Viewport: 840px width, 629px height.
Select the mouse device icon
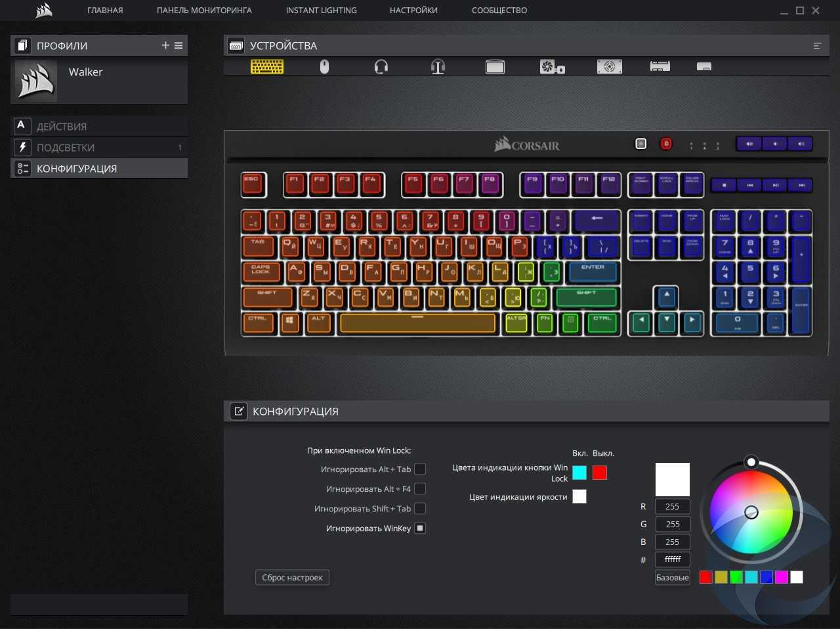click(x=324, y=66)
